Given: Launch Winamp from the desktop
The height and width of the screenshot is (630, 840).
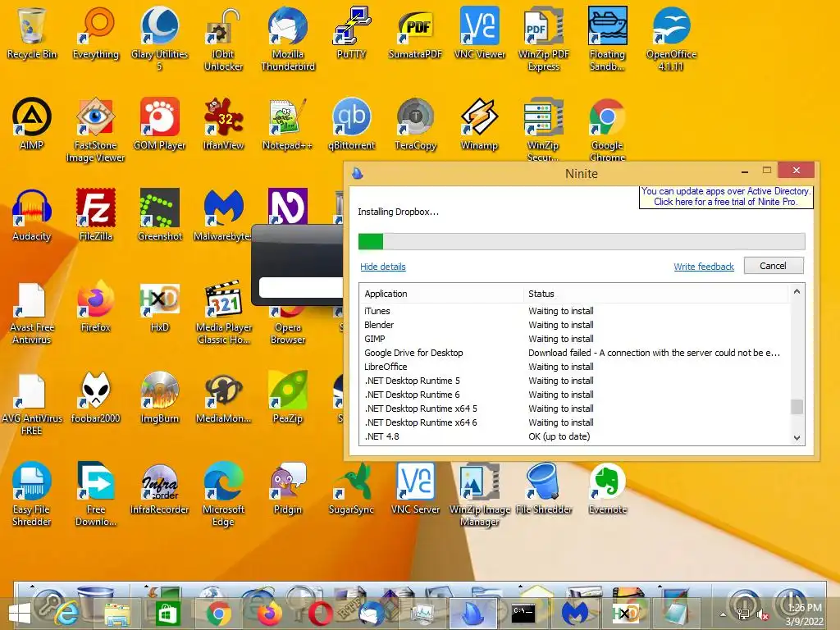Looking at the screenshot, I should click(479, 123).
